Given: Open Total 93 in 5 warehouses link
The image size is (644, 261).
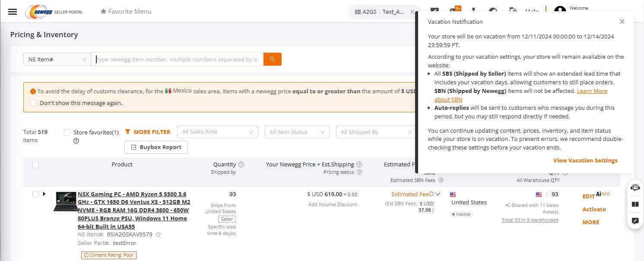Looking at the screenshot, I should (530, 220).
